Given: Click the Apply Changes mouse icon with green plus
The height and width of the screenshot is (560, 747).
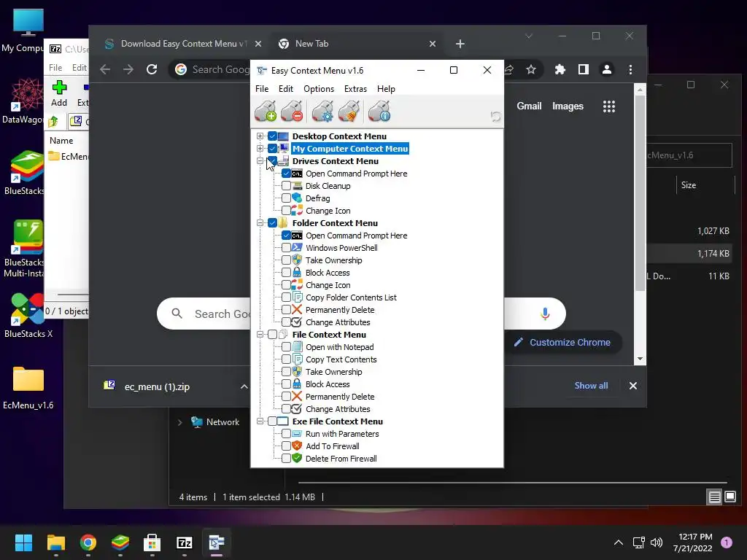Looking at the screenshot, I should (266, 111).
